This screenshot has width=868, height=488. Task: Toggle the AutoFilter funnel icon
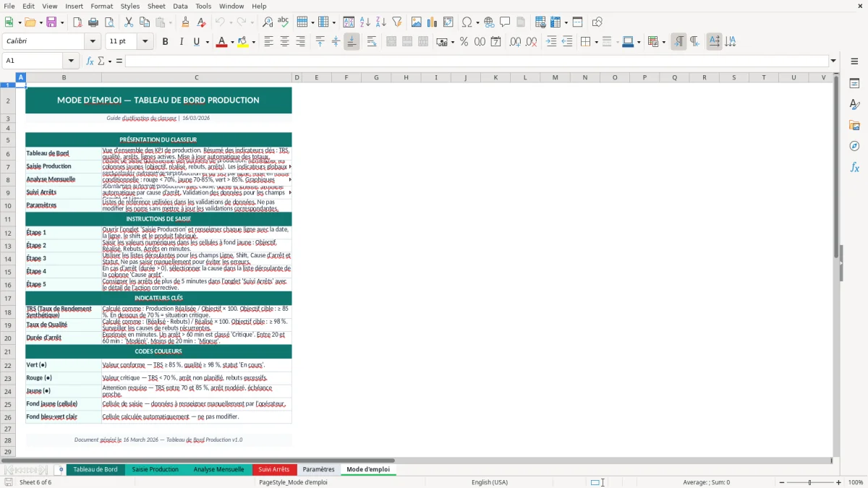coord(397,22)
